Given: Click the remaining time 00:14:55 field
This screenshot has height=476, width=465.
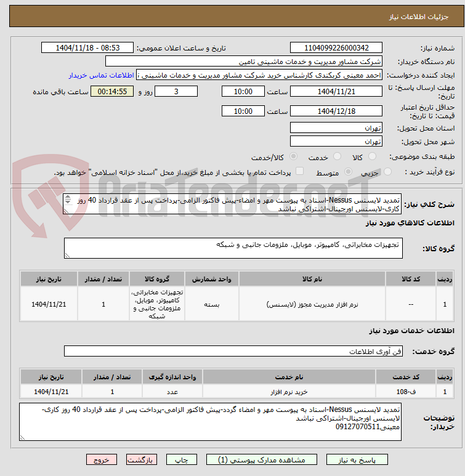Looking at the screenshot, I should (112, 91).
